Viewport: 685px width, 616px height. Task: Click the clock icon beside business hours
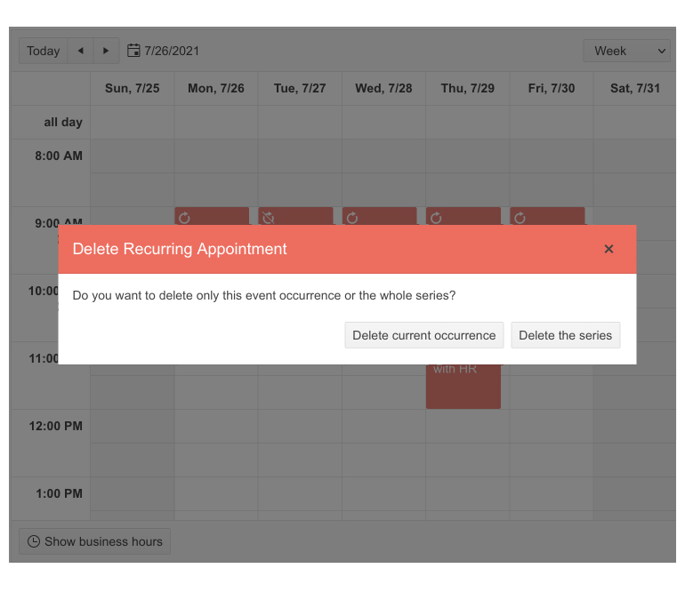click(34, 541)
